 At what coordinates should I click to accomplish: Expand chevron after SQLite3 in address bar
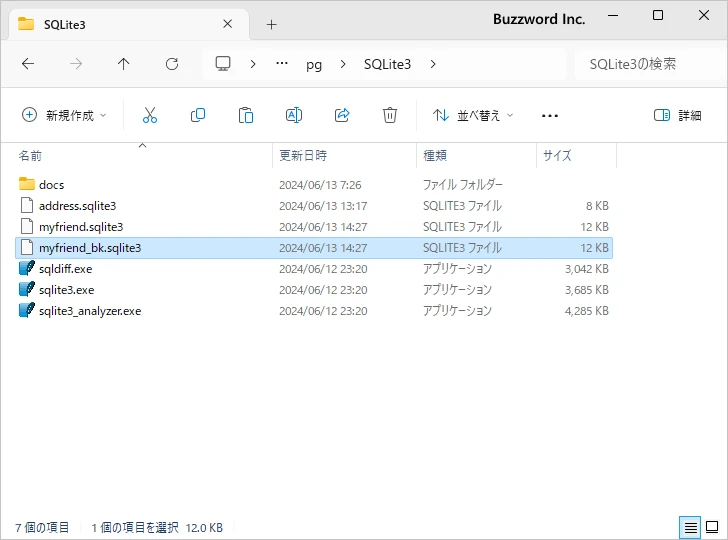433,64
